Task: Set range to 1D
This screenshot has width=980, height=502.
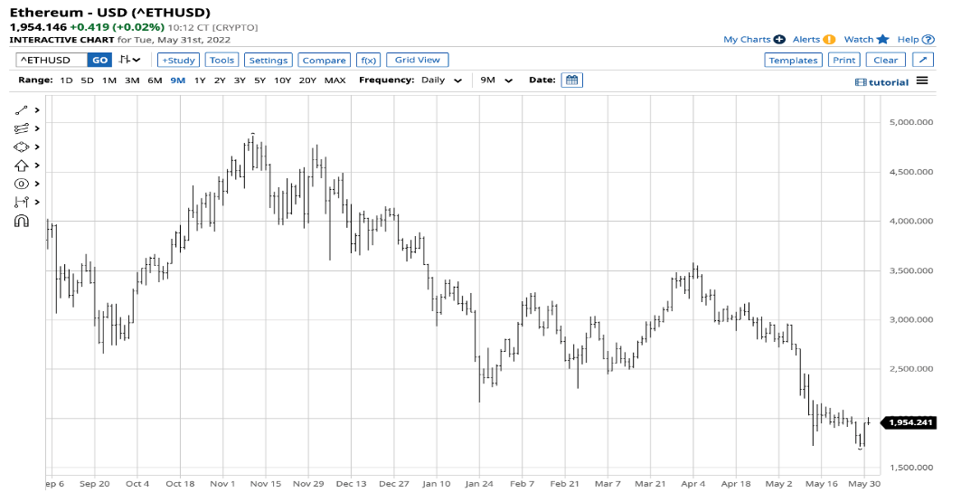Action: [x=66, y=81]
